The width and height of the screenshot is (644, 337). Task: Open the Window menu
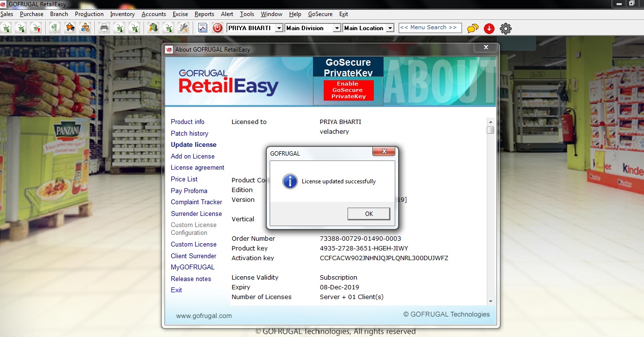[x=272, y=14]
